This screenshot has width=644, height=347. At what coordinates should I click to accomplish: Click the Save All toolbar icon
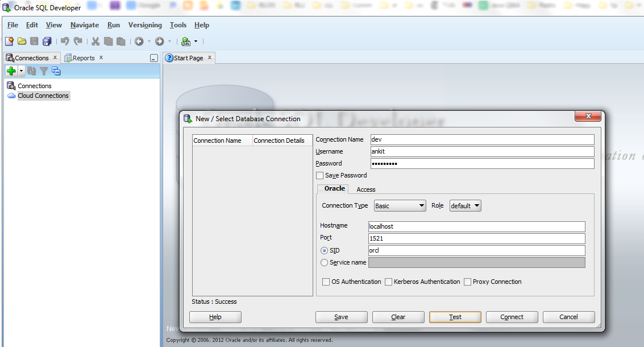click(47, 41)
